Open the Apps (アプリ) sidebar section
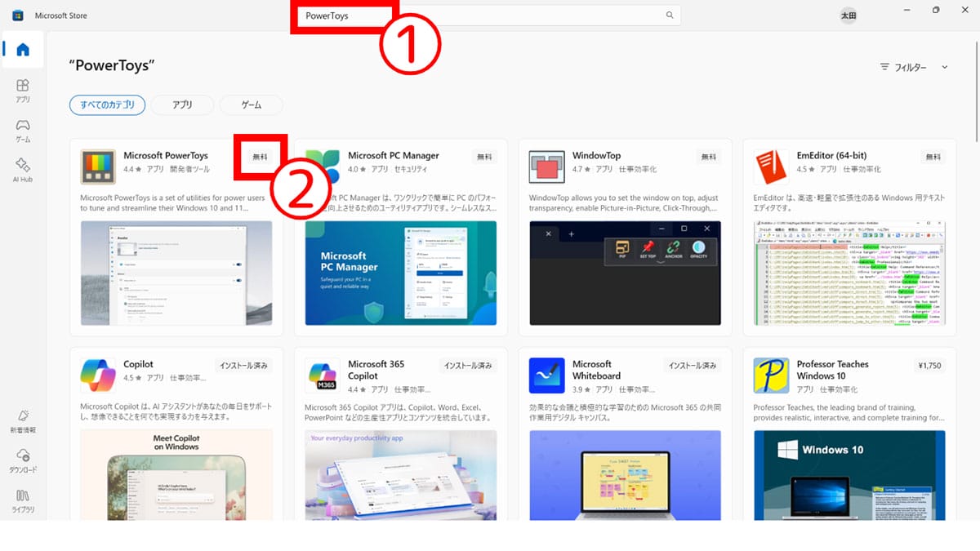The width and height of the screenshot is (980, 551). 23,91
